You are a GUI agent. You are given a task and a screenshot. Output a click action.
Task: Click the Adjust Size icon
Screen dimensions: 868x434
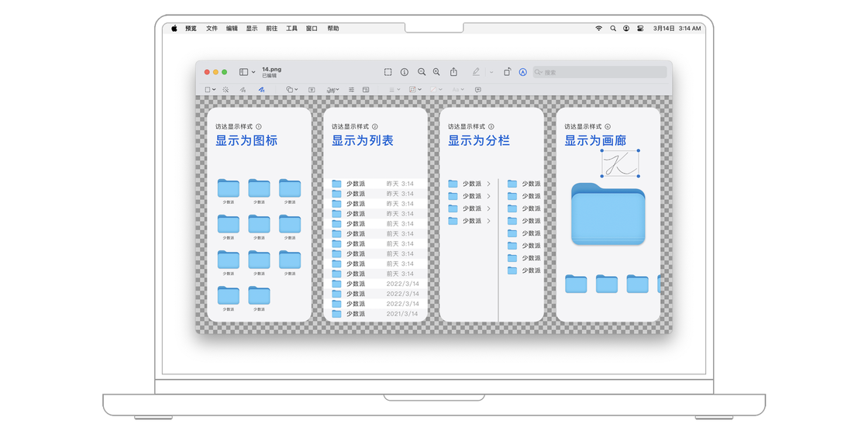click(x=366, y=89)
